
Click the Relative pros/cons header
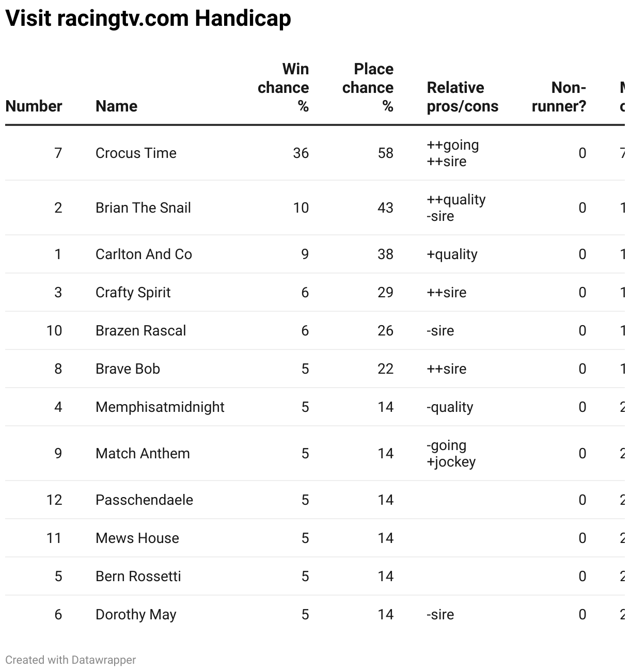463,97
